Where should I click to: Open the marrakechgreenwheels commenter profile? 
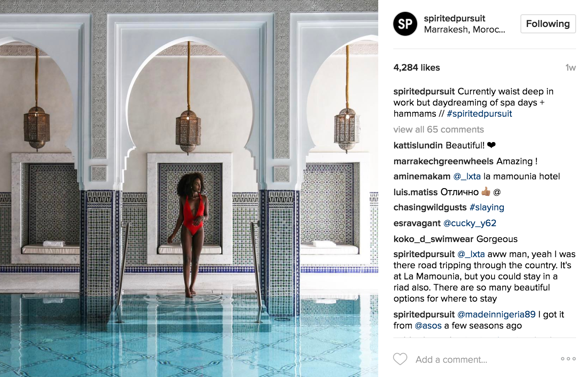coord(443,161)
